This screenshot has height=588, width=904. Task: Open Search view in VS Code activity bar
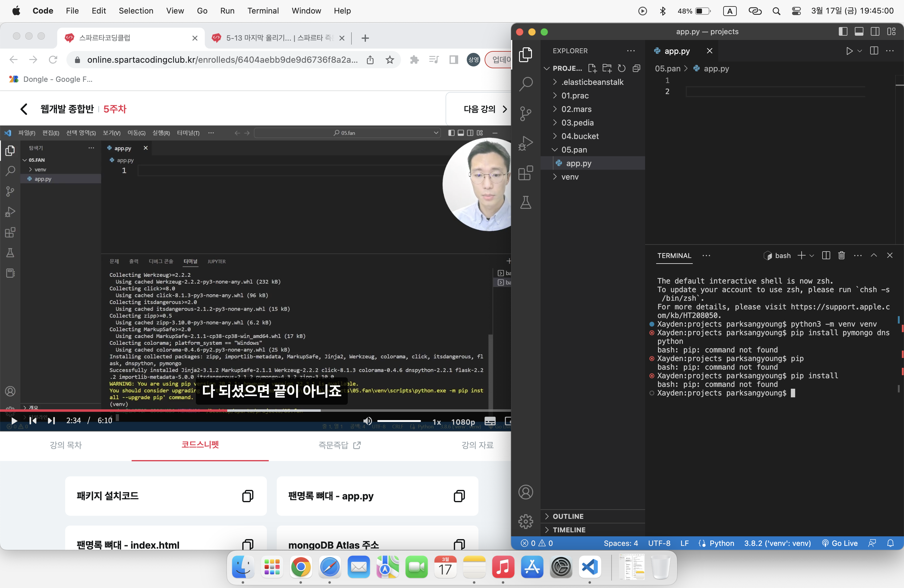pyautogui.click(x=526, y=84)
